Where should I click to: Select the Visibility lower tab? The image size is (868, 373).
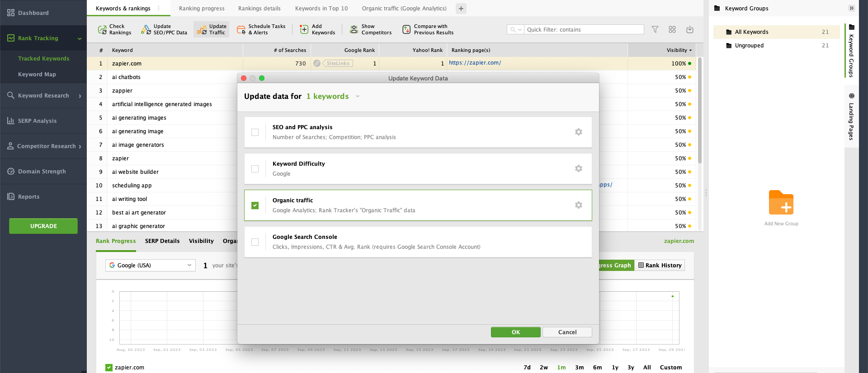(201, 241)
